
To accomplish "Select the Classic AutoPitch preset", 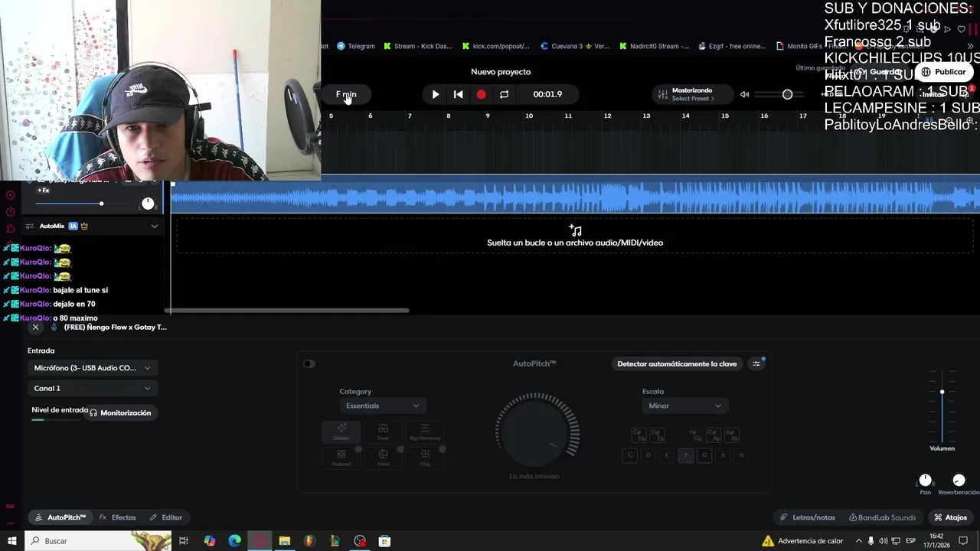I will pyautogui.click(x=341, y=432).
